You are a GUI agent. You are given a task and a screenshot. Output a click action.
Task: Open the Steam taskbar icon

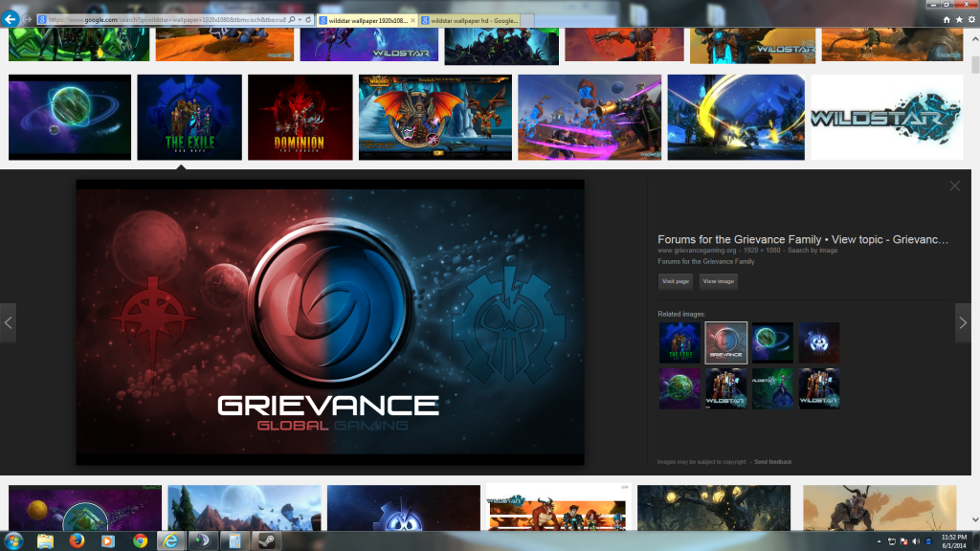coord(266,541)
